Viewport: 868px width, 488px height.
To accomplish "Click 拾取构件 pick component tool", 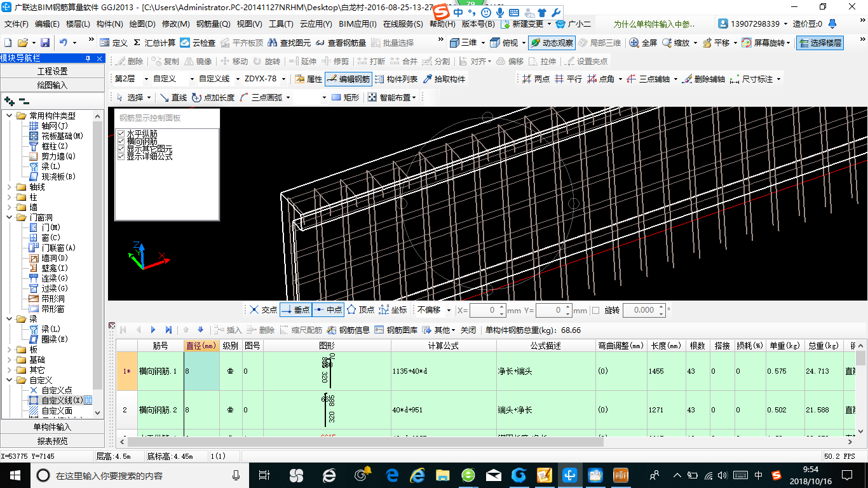I will tap(444, 79).
